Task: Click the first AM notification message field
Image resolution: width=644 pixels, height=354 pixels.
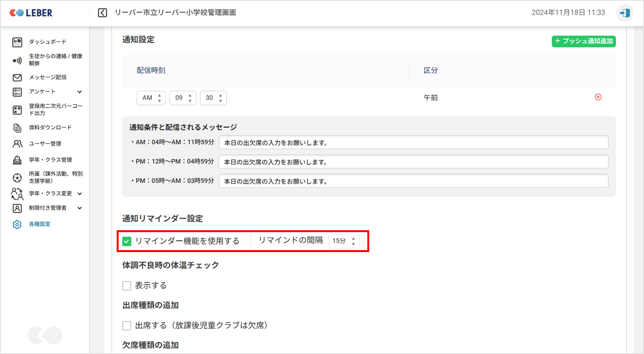Action: click(413, 142)
